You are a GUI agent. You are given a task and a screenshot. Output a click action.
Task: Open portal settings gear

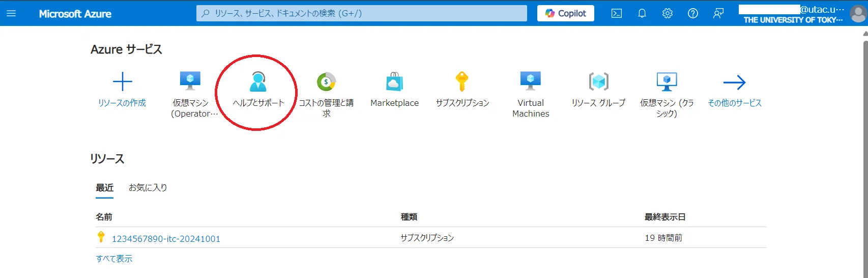667,13
